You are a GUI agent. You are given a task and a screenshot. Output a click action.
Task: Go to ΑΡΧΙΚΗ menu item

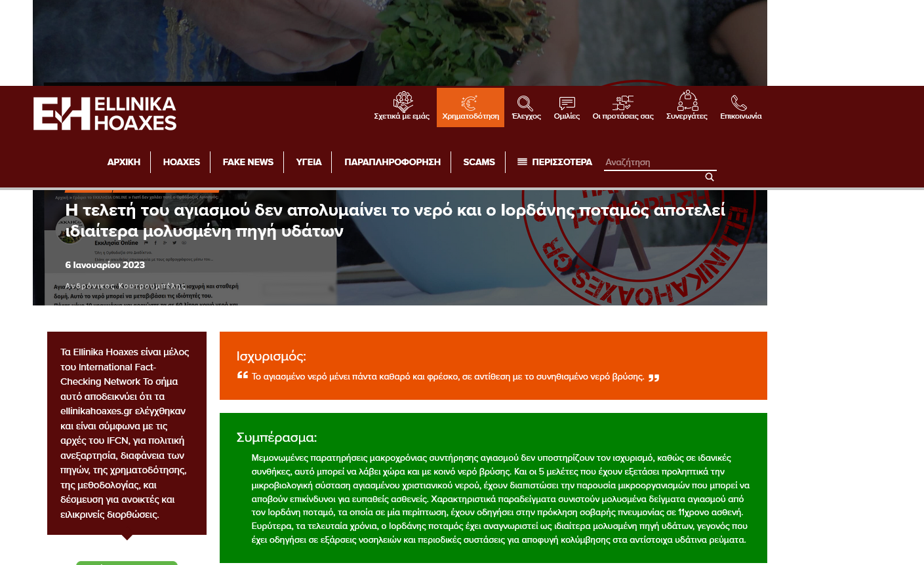pyautogui.click(x=124, y=162)
